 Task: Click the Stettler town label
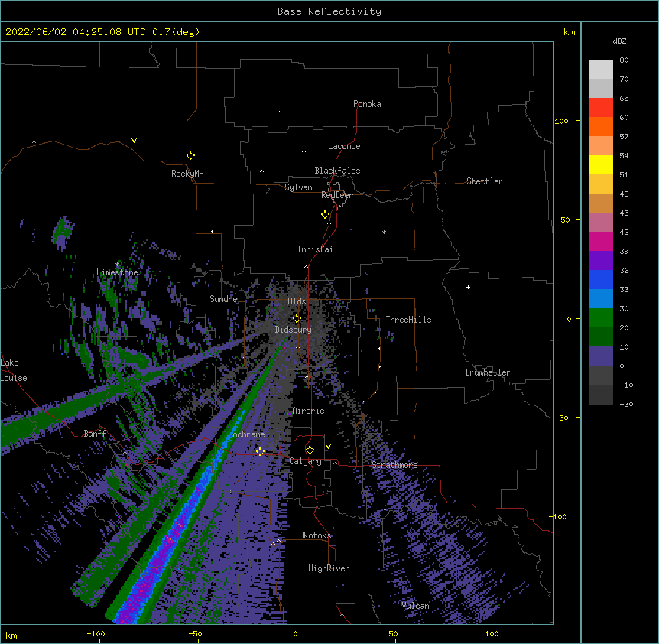coord(485,181)
